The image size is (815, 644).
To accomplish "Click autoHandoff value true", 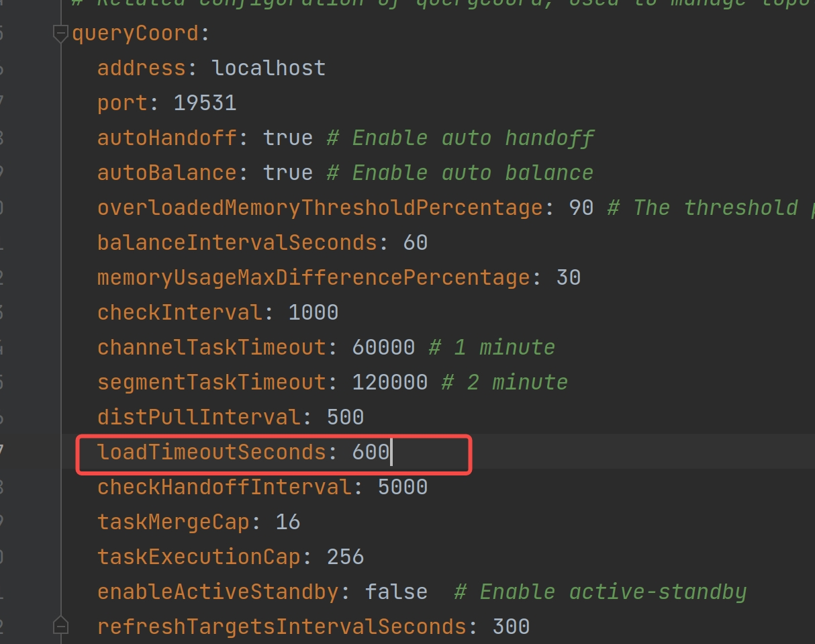I will [x=288, y=138].
